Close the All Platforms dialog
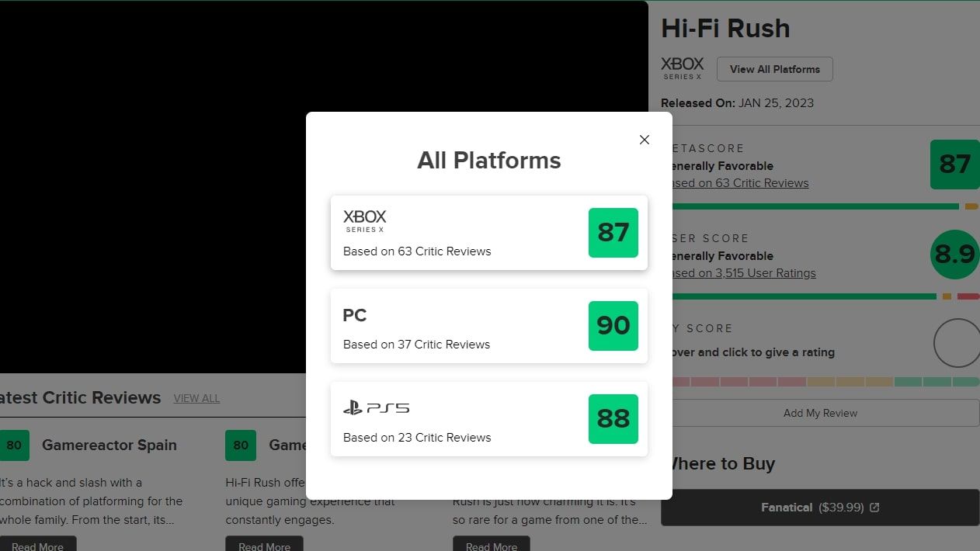 644,140
